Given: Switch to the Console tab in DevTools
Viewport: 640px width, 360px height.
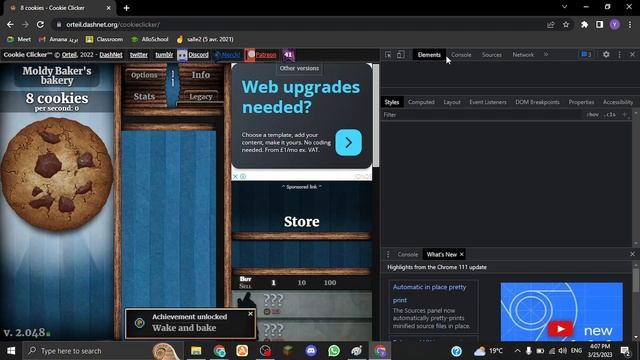Looking at the screenshot, I should pos(461,55).
